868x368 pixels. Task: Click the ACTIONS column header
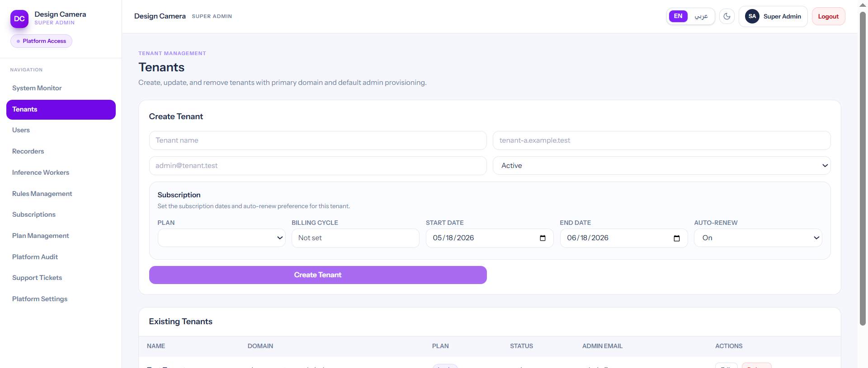tap(729, 346)
